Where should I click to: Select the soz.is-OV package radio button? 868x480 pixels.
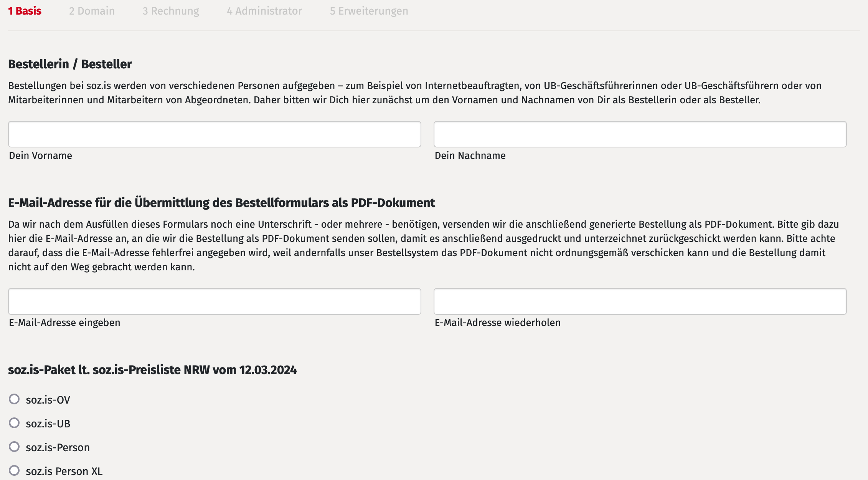[15, 399]
